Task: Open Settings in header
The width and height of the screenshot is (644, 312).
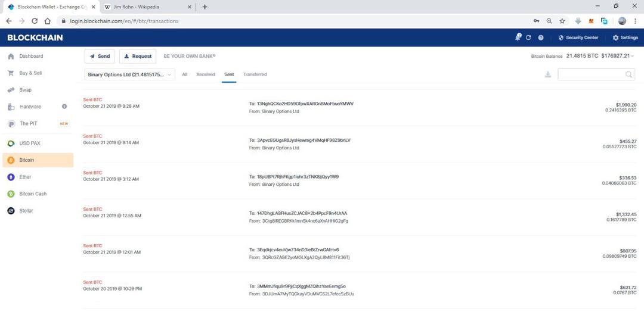Action: [x=625, y=38]
